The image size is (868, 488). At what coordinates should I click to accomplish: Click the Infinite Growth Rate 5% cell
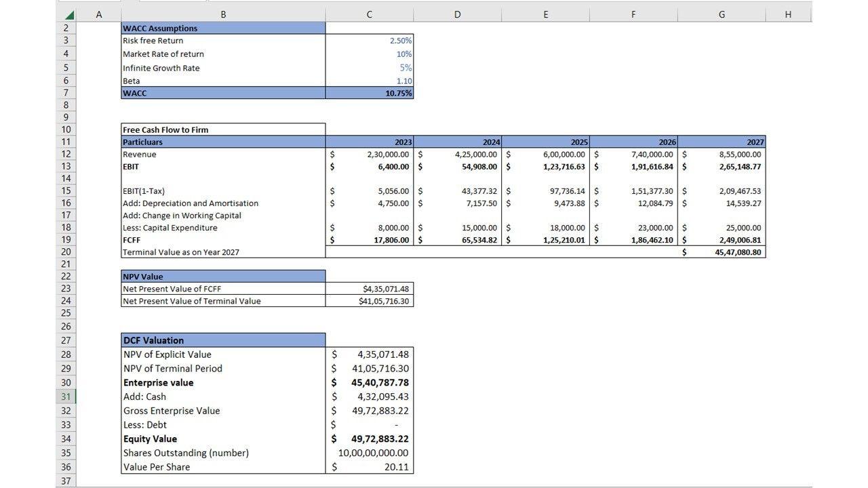pyautogui.click(x=370, y=68)
